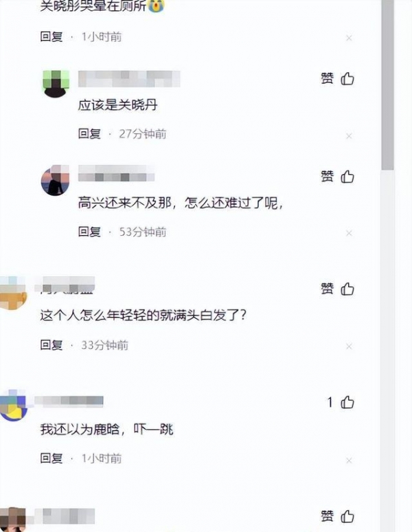Open avatar of '应该是关晓丹' commenter
Image resolution: width=412 pixels, height=532 pixels.
[56, 83]
